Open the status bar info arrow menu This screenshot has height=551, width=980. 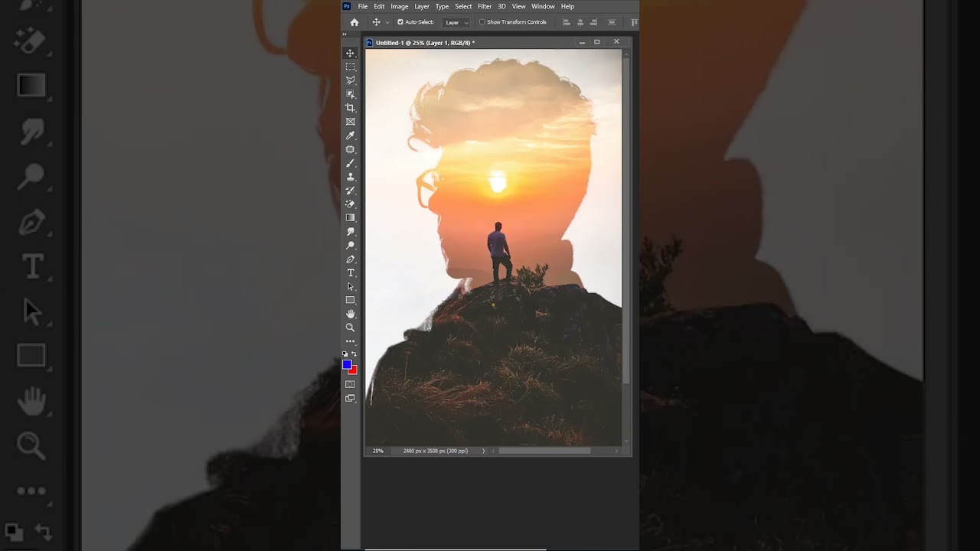pyautogui.click(x=483, y=451)
